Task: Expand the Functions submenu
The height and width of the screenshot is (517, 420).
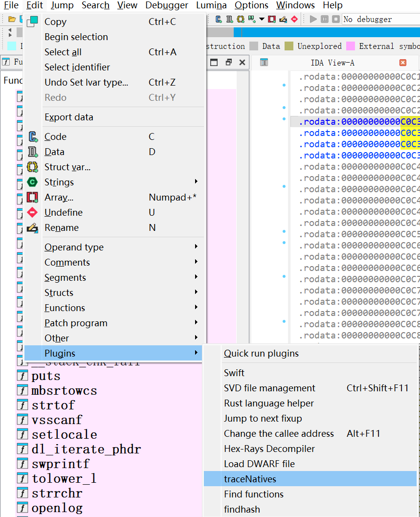Action: point(115,308)
